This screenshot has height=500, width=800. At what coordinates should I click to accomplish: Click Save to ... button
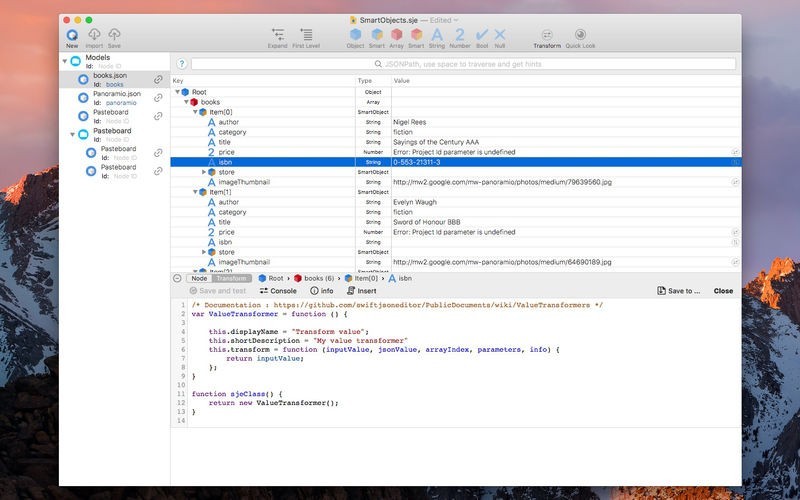[x=679, y=291]
